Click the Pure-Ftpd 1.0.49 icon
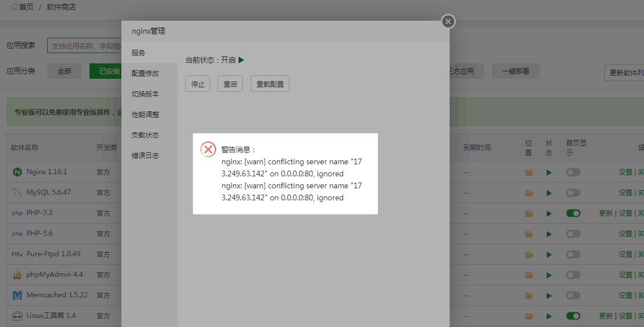 (17, 255)
